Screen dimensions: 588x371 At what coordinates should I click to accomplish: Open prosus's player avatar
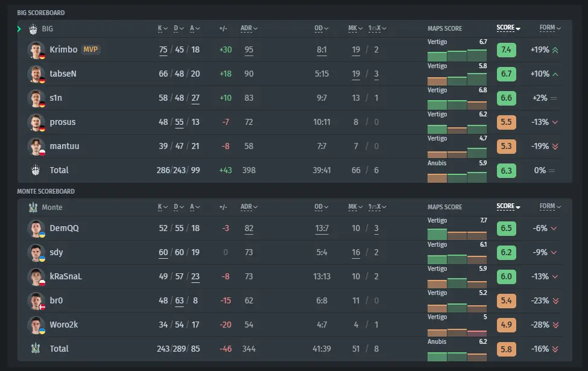click(36, 122)
